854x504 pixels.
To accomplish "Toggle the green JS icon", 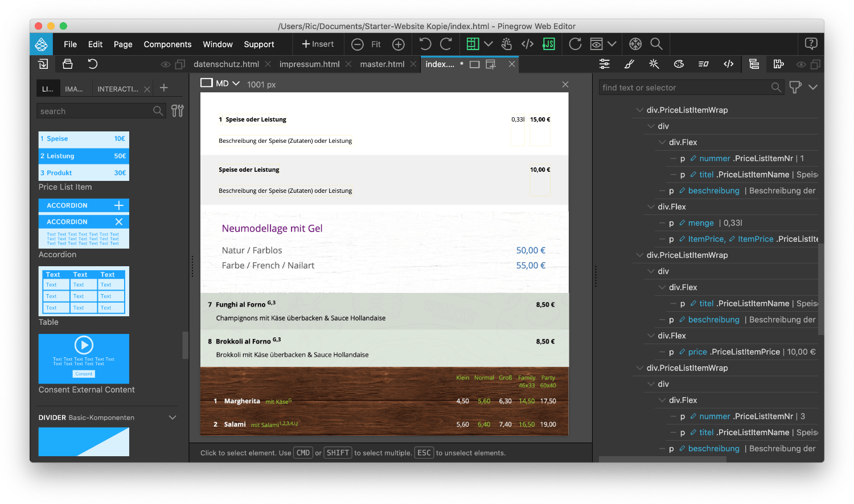I will coord(549,44).
